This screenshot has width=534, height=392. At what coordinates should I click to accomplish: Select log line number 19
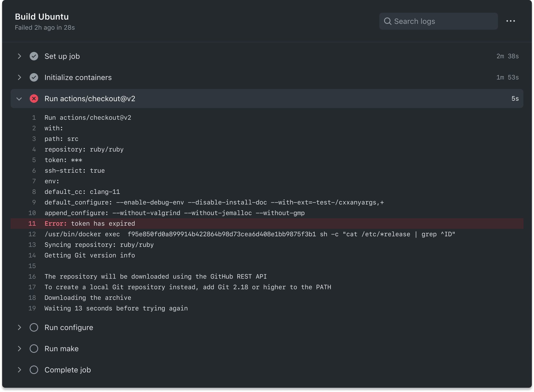point(32,308)
